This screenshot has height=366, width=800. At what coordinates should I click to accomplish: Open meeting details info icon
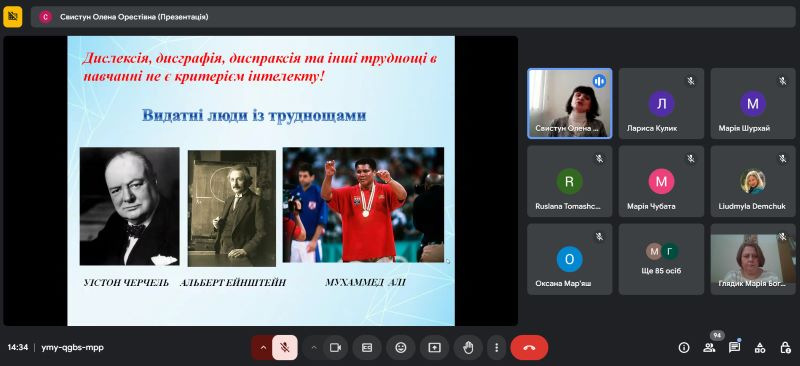684,348
